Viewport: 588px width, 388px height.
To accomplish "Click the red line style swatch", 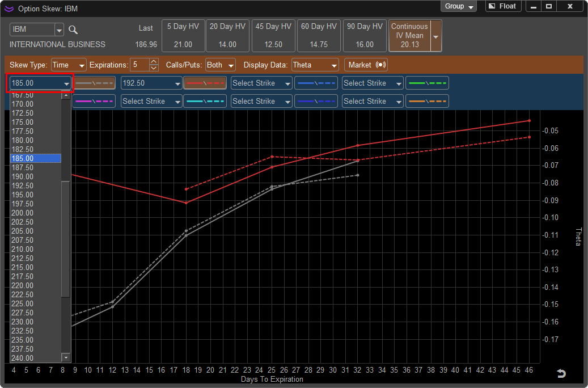I will point(205,83).
